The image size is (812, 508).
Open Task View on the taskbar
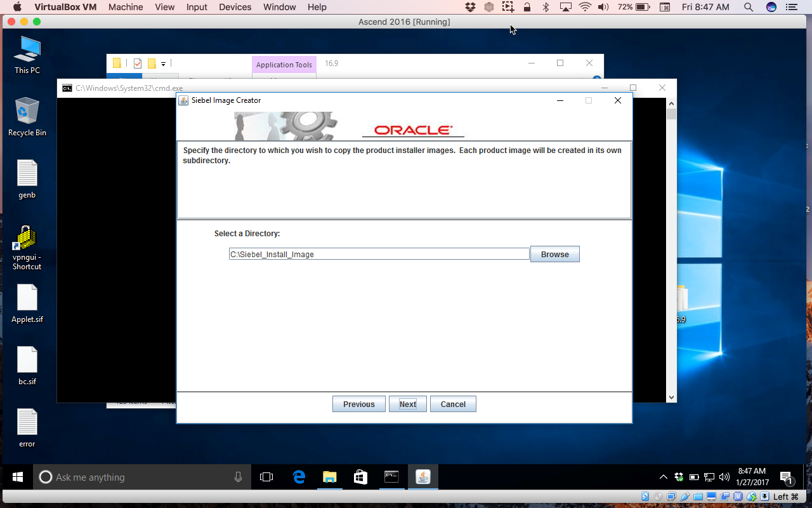pos(266,477)
